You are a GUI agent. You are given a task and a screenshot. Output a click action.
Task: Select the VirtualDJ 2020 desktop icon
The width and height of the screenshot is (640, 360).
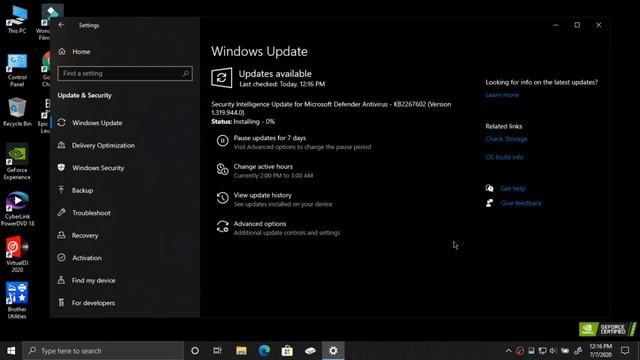(x=17, y=255)
